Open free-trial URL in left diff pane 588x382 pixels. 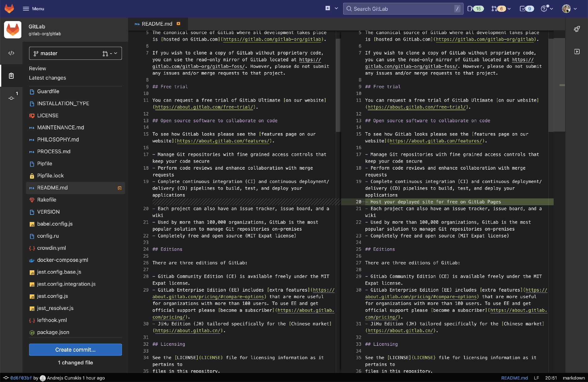(x=205, y=107)
